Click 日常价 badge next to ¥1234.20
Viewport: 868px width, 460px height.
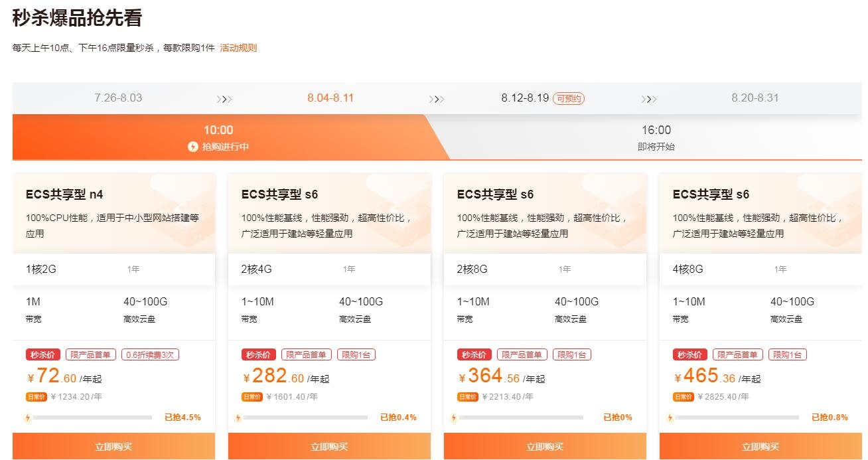coord(36,397)
